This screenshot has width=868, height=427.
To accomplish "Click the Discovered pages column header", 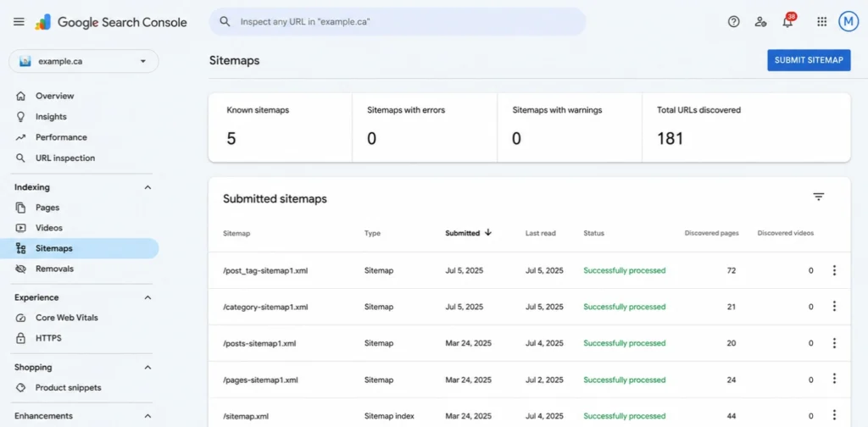I will pyautogui.click(x=711, y=234).
